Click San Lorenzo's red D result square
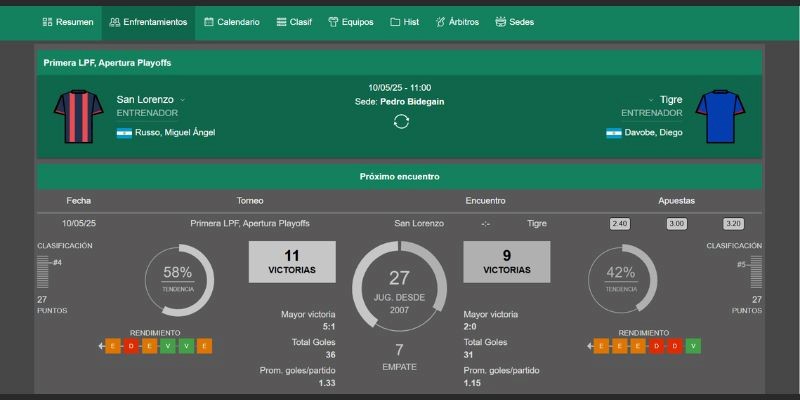The height and width of the screenshot is (400, 800). click(131, 346)
